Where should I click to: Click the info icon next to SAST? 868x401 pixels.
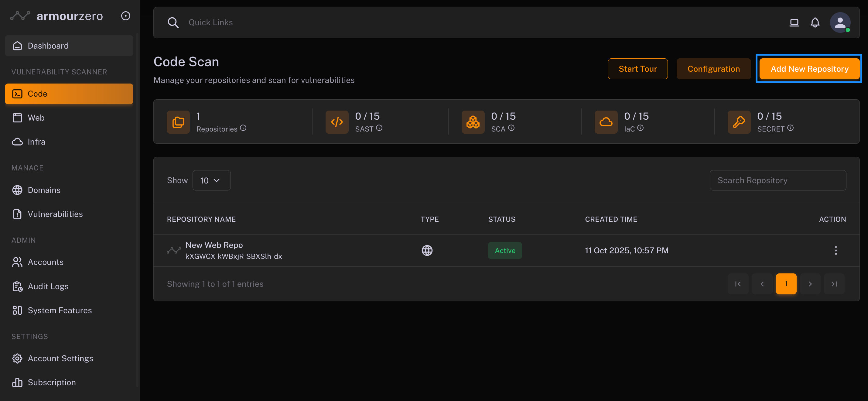(x=379, y=128)
